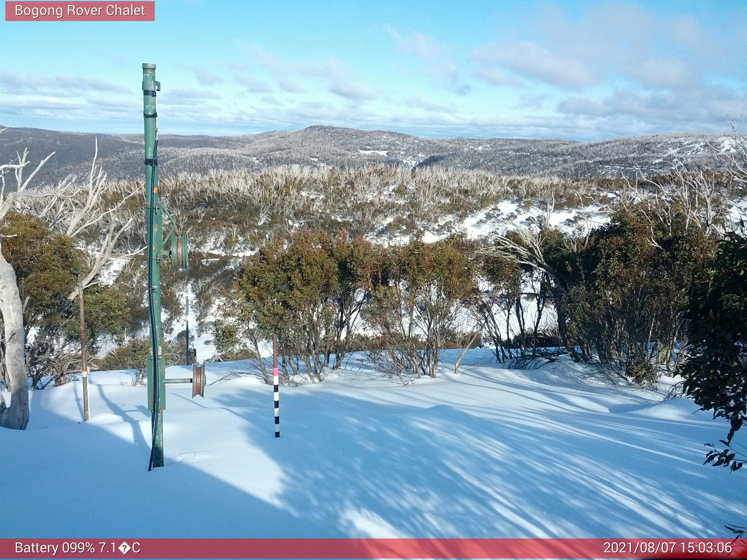Click the Battery 099% status text
Viewport: 747px width, 560px height.
(x=54, y=548)
